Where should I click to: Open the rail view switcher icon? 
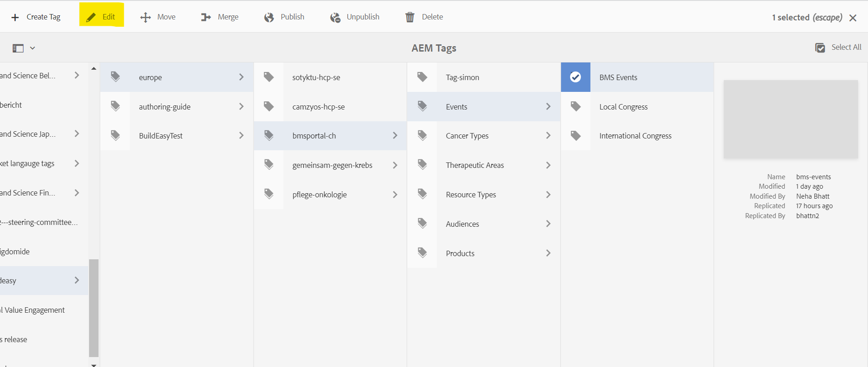tap(18, 48)
